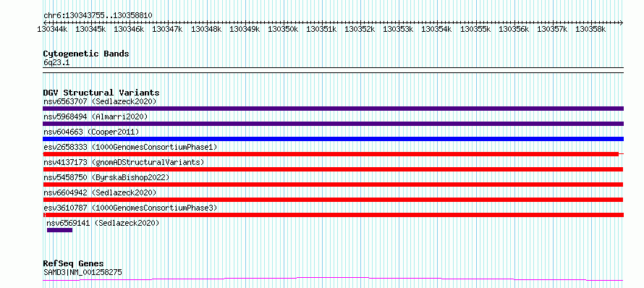This screenshot has height=288, width=644.
Task: Open nsv4137173 (gnomADStructuralVariants) label
Action: coord(124,162)
